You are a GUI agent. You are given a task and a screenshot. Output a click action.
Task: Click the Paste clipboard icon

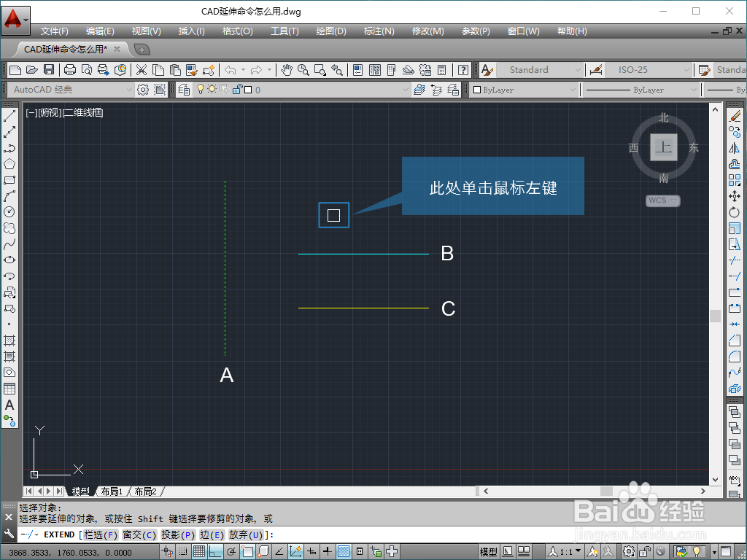(x=175, y=70)
